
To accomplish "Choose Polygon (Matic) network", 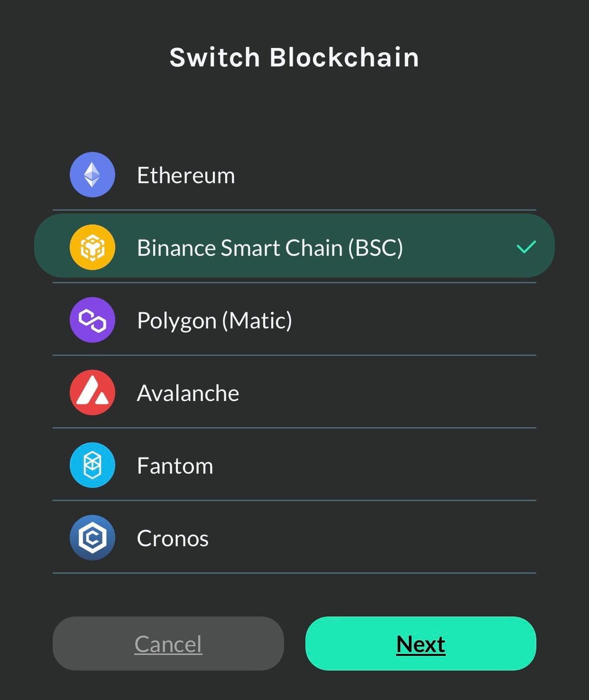I will tap(294, 320).
